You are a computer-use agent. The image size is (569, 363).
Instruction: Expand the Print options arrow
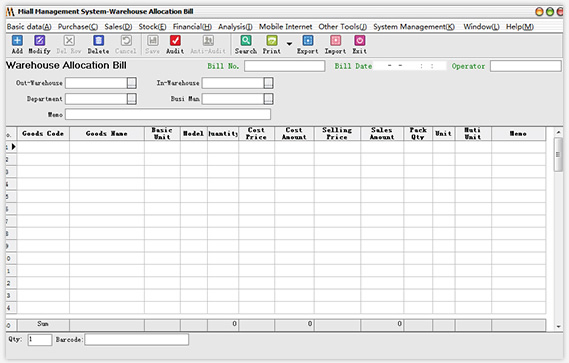(289, 44)
